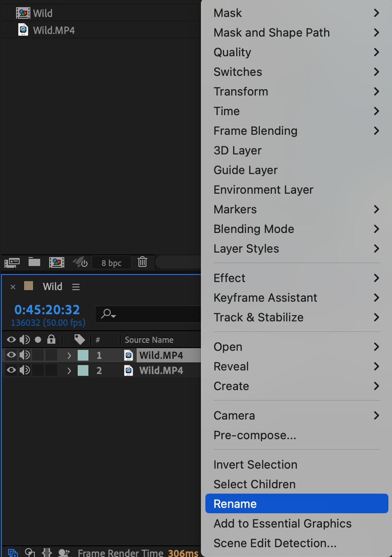Viewport: 392px width, 557px height.
Task: Click the Transfer Controls pane icon
Action: 30,553
